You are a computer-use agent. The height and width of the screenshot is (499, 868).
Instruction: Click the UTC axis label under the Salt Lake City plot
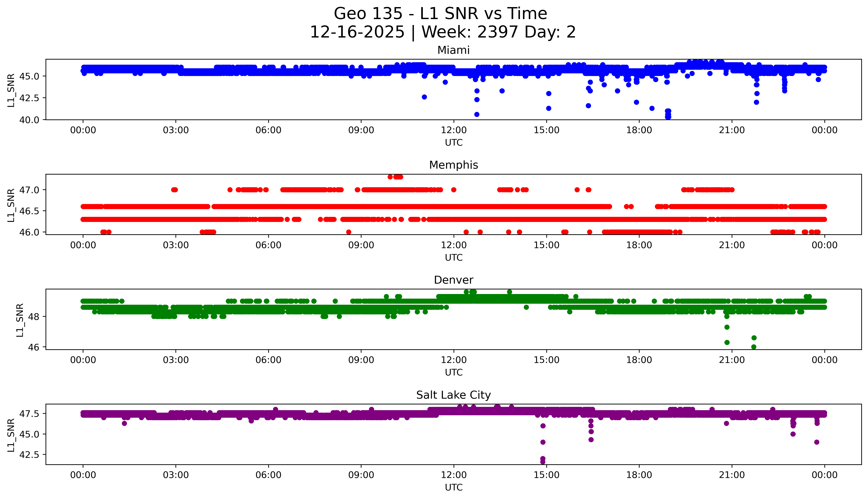pyautogui.click(x=454, y=487)
